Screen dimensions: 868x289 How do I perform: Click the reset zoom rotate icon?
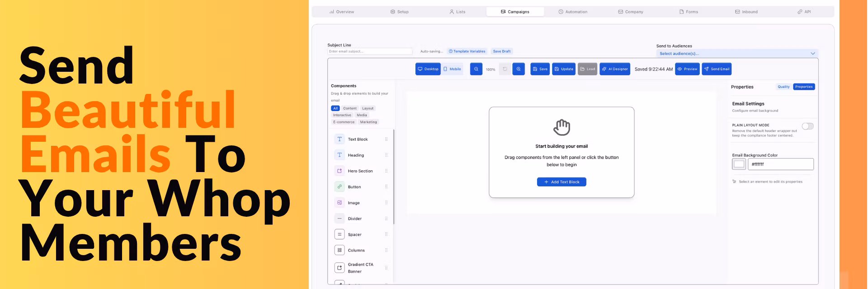pyautogui.click(x=505, y=69)
